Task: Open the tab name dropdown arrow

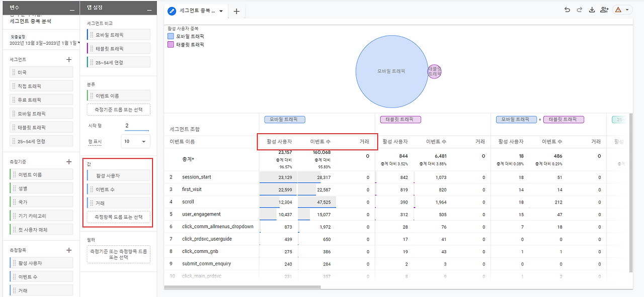Action: tap(220, 11)
